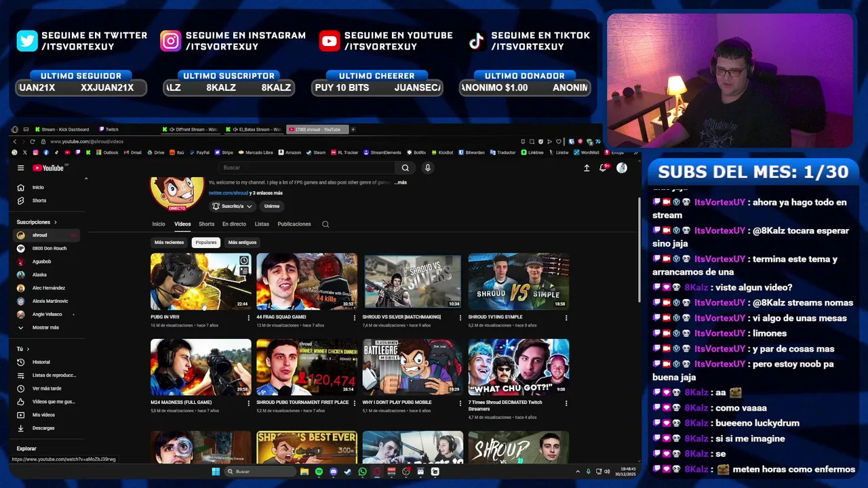Show hidden system tray icons chevron
Screen dimensions: 868x488
(x=578, y=471)
